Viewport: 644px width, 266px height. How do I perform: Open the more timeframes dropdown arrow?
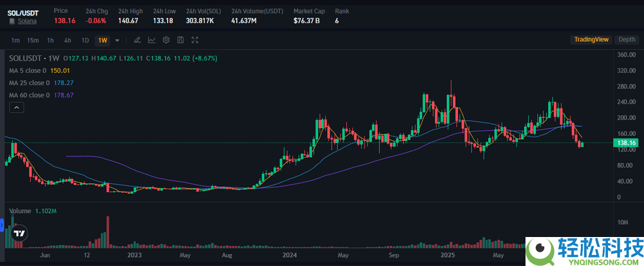point(117,40)
